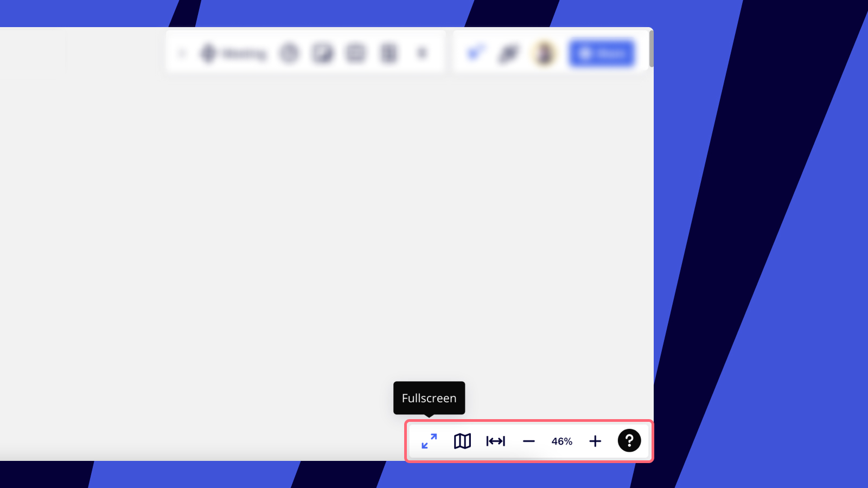The height and width of the screenshot is (488, 868).
Task: Open the help question mark button
Action: tap(629, 441)
